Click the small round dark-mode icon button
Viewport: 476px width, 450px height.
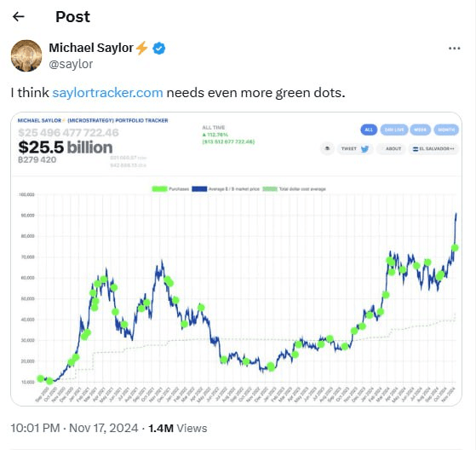pyautogui.click(x=327, y=148)
